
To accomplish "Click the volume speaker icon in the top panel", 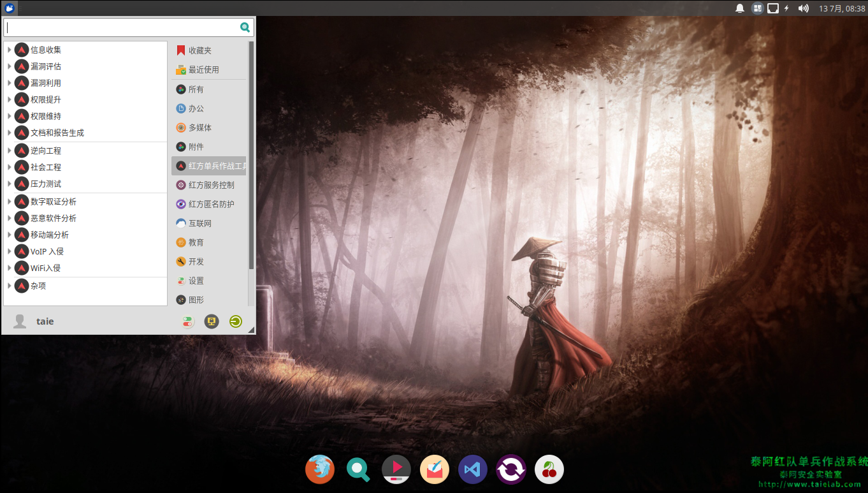I will tap(803, 8).
